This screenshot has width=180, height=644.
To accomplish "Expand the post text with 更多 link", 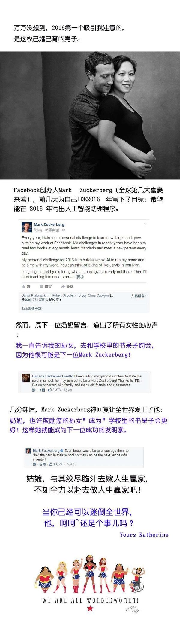I will coord(80,277).
